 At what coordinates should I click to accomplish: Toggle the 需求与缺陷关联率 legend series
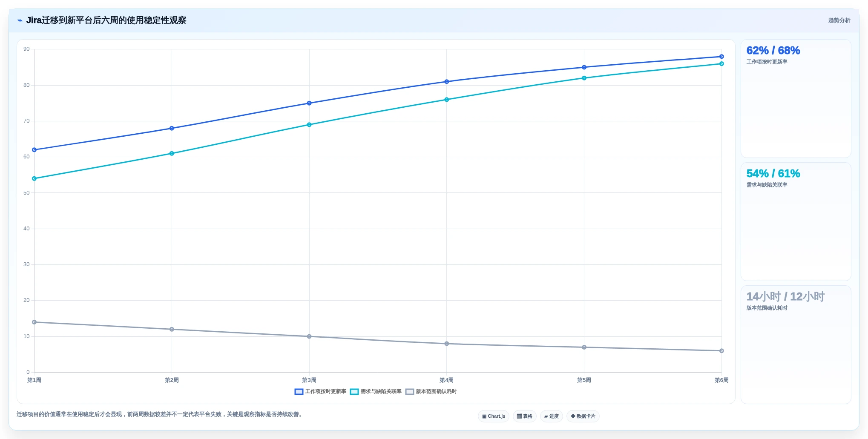pyautogui.click(x=376, y=392)
